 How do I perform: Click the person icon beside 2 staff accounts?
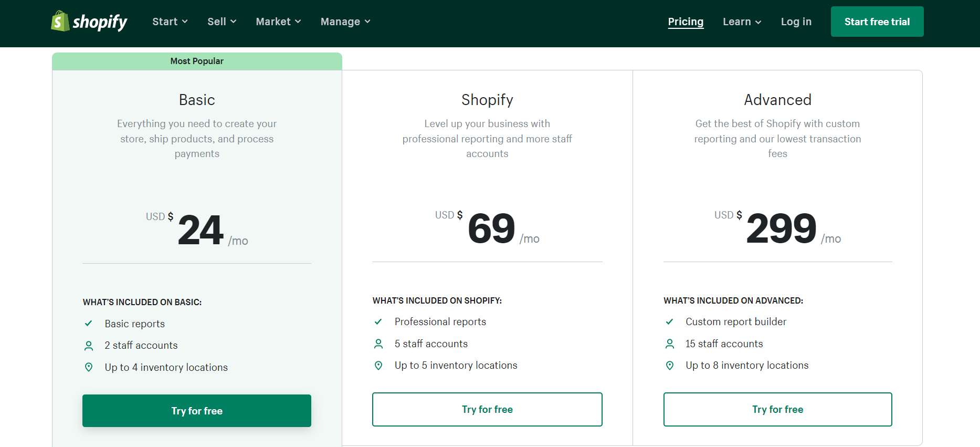89,346
